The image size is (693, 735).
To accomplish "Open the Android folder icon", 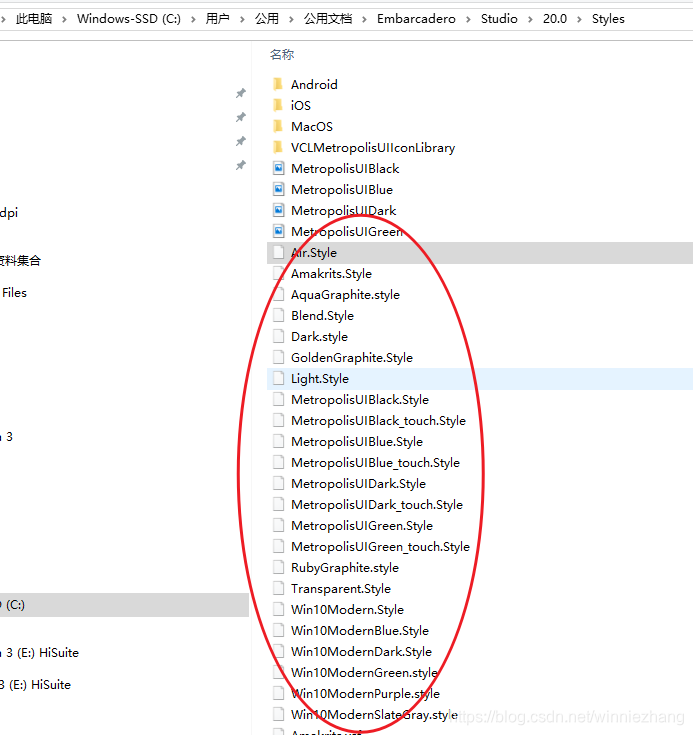I will [278, 84].
